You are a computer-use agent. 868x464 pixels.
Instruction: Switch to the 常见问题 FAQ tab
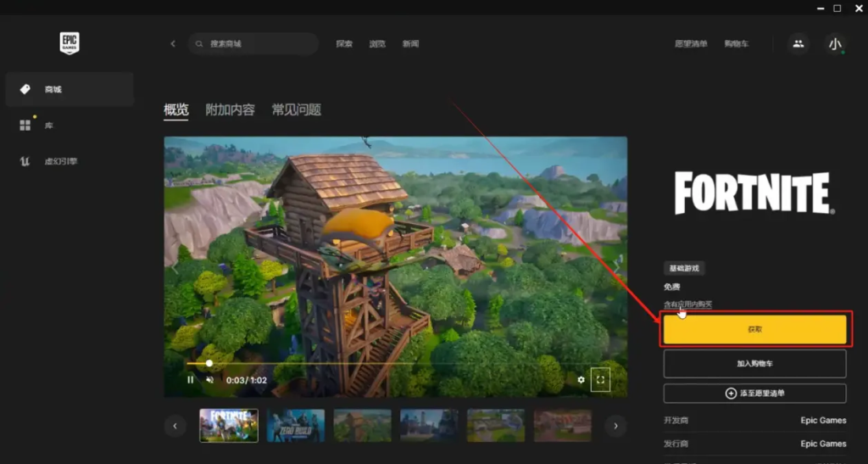click(296, 109)
